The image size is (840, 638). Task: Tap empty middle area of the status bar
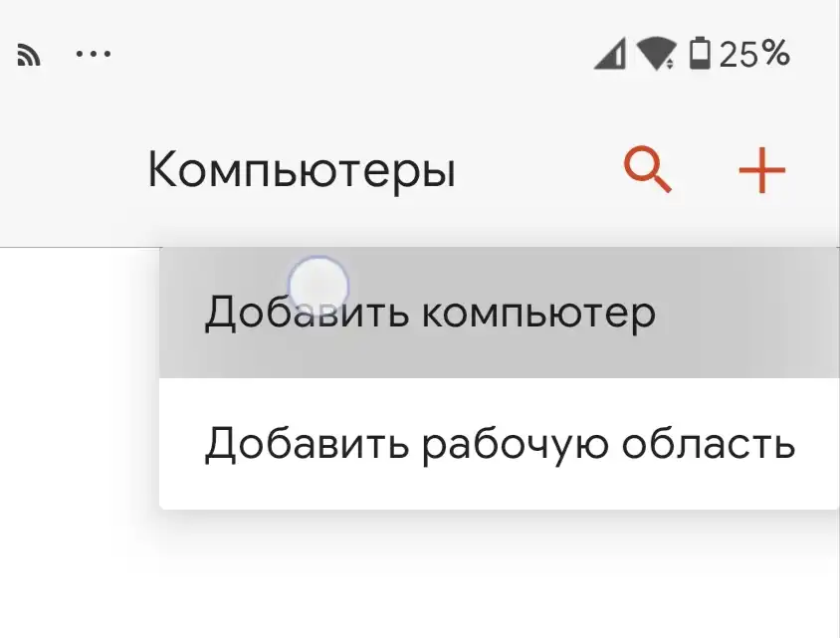(x=348, y=54)
